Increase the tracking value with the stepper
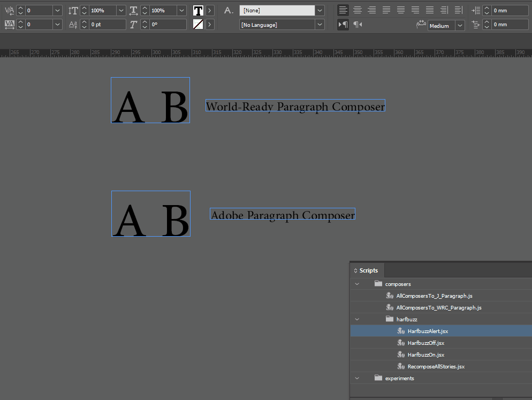The image size is (532, 400). pos(20,21)
